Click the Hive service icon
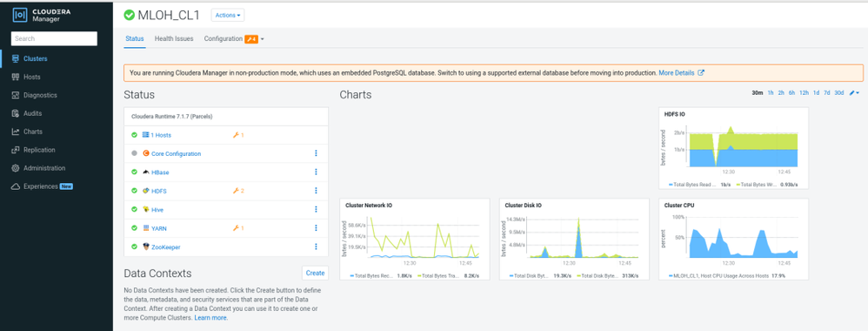The width and height of the screenshot is (868, 331). pyautogui.click(x=146, y=209)
